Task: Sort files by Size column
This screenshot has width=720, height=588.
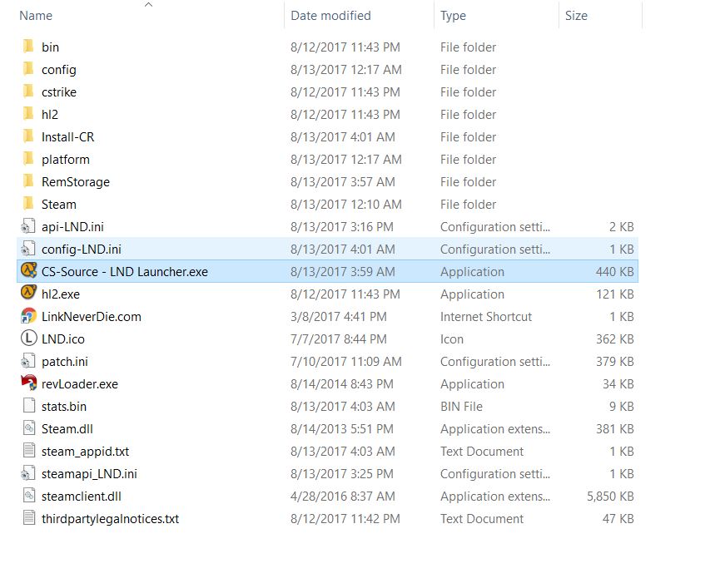Action: coord(576,16)
